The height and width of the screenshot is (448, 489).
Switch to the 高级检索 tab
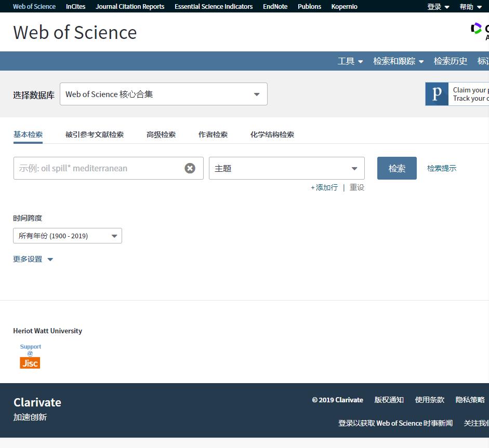(x=161, y=134)
